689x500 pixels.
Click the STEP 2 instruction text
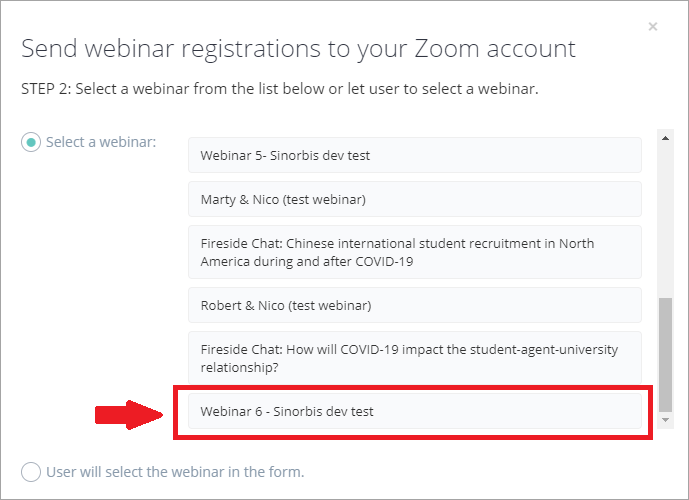[280, 89]
